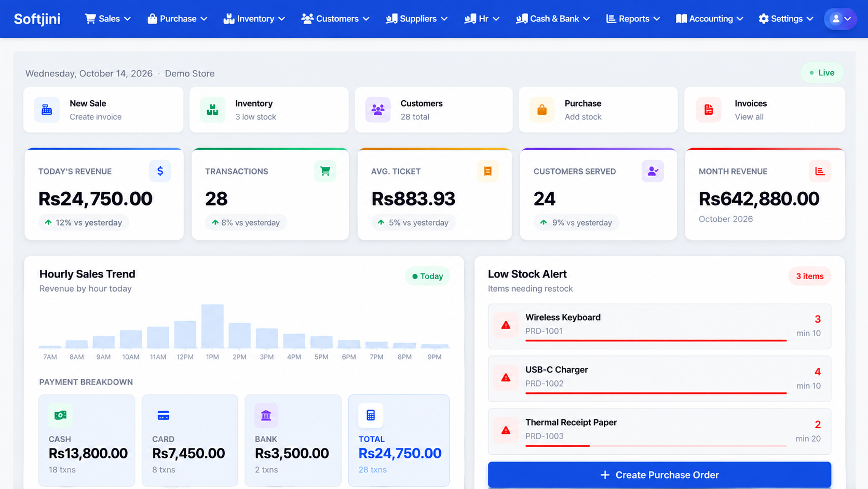Click the New Sale cash register icon
The width and height of the screenshot is (868, 489).
[x=47, y=110]
